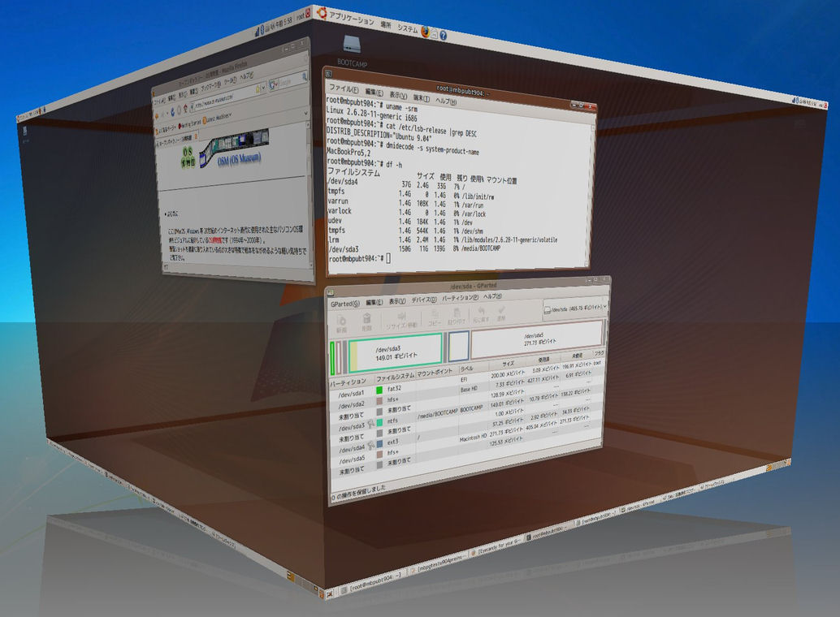Click the keys icon beside /dev/sda3
The height and width of the screenshot is (617, 840).
point(370,425)
